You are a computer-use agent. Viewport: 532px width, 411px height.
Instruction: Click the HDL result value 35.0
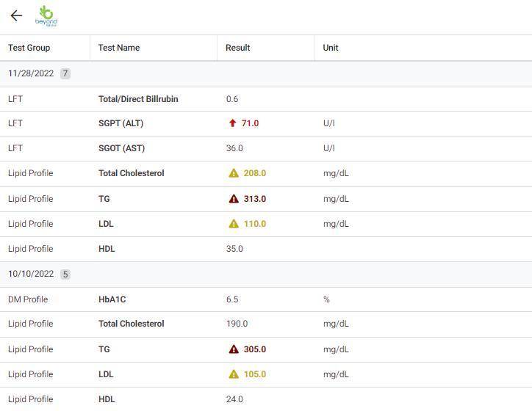(x=234, y=249)
